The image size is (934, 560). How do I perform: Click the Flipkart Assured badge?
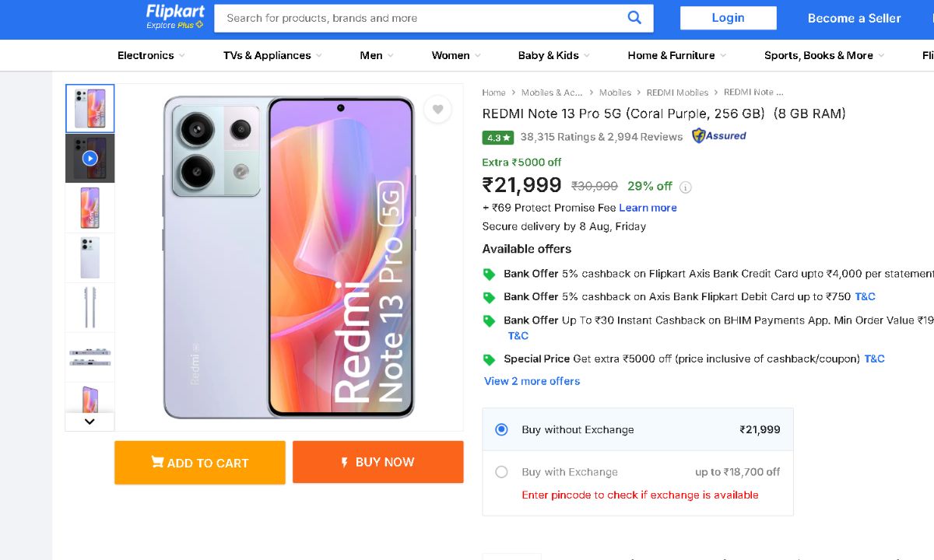[718, 136]
